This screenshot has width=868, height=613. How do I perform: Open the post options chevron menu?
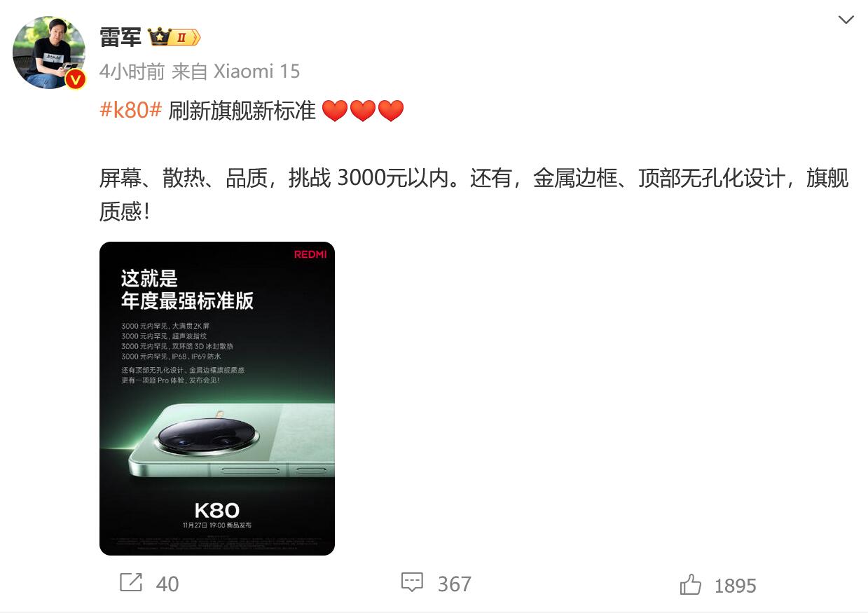[846, 20]
